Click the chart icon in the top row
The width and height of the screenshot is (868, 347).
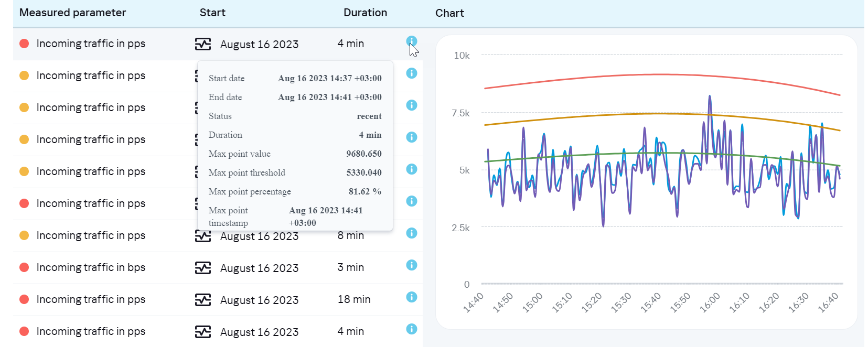point(203,44)
